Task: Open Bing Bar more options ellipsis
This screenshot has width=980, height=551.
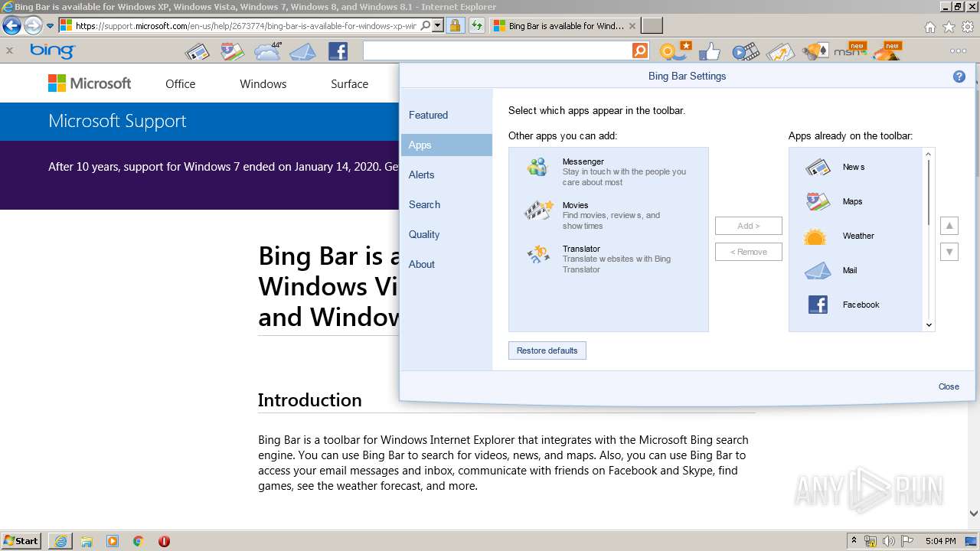Action: pos(958,51)
